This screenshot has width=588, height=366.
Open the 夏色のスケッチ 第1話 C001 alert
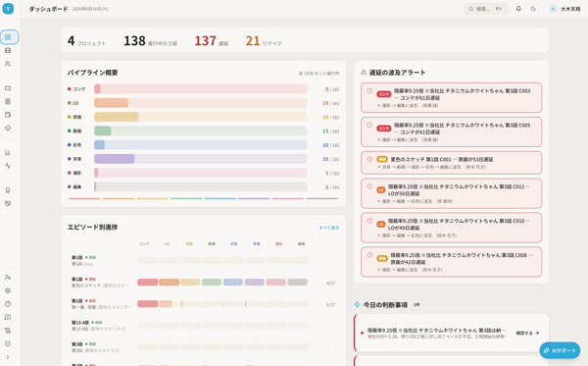[x=451, y=163]
